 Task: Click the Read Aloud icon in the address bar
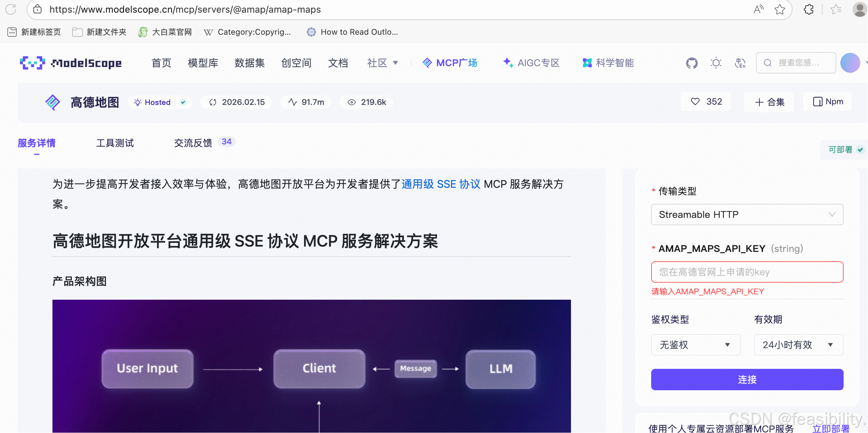click(758, 9)
